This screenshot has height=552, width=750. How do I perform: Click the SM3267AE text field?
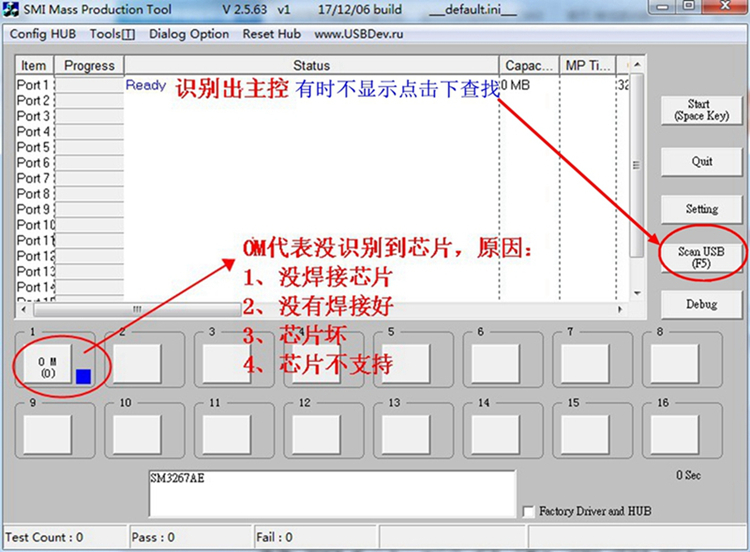[330, 491]
